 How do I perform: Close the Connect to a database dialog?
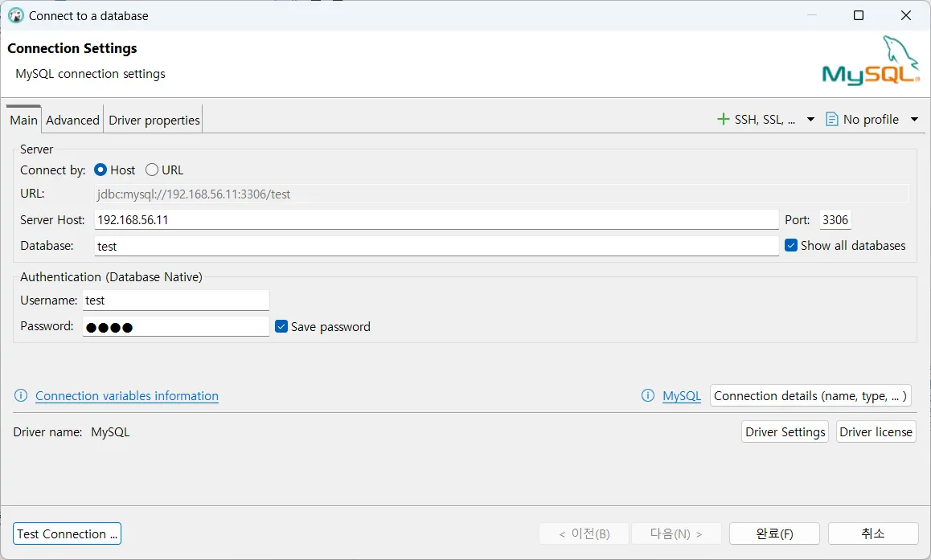click(906, 15)
